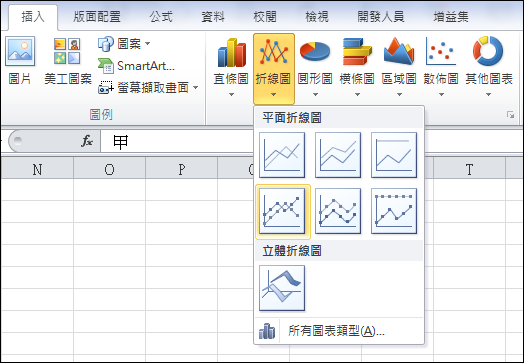Click the 立體折線圖 section heading text
The width and height of the screenshot is (524, 363).
(x=292, y=251)
